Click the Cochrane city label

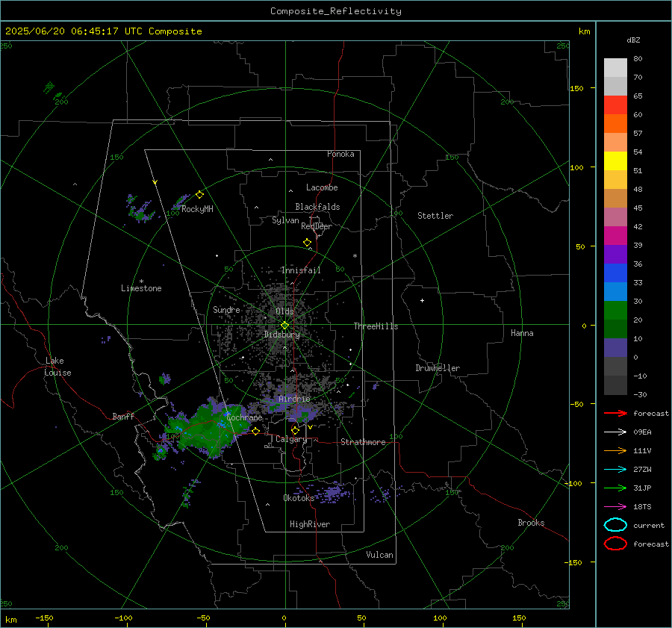click(x=244, y=417)
